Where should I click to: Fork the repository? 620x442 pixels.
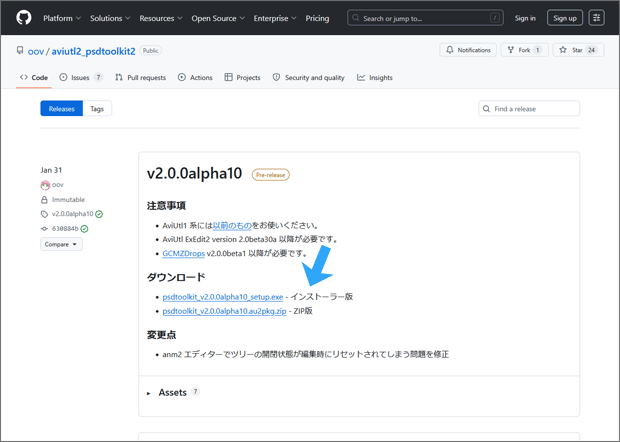[524, 50]
